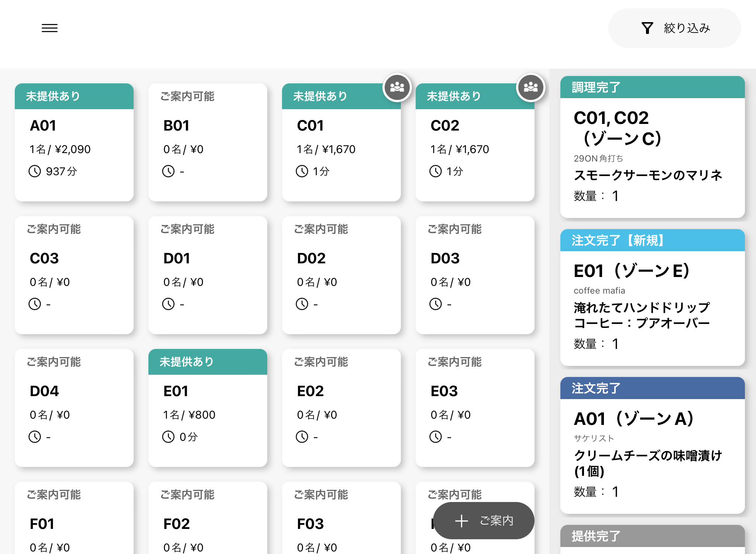Click the coffee mafia shop label

coord(599,291)
